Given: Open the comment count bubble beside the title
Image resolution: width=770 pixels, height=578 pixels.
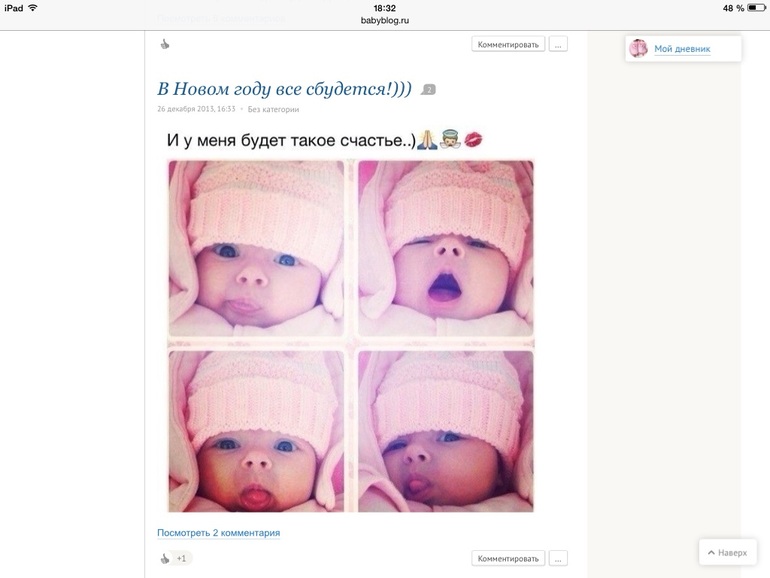Looking at the screenshot, I should [428, 89].
